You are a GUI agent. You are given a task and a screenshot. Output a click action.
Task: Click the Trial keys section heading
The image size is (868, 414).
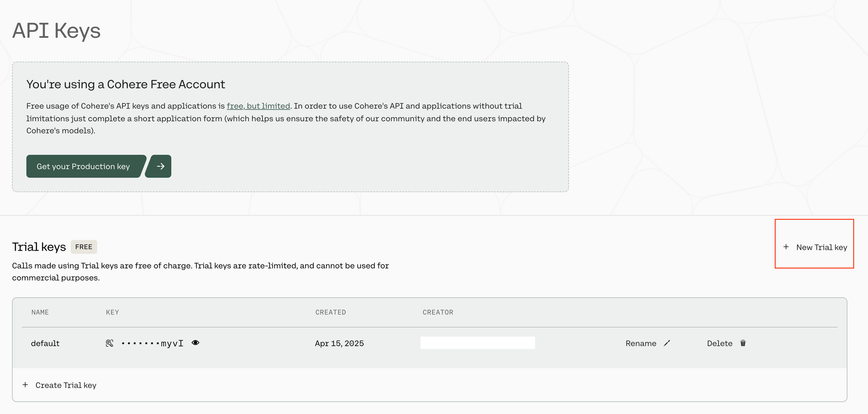[x=39, y=247]
